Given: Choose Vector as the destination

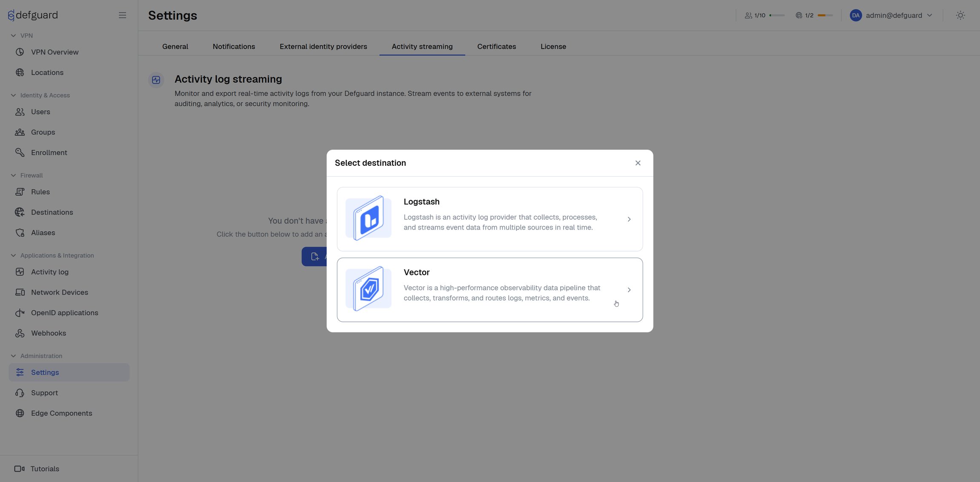Looking at the screenshot, I should pyautogui.click(x=490, y=290).
